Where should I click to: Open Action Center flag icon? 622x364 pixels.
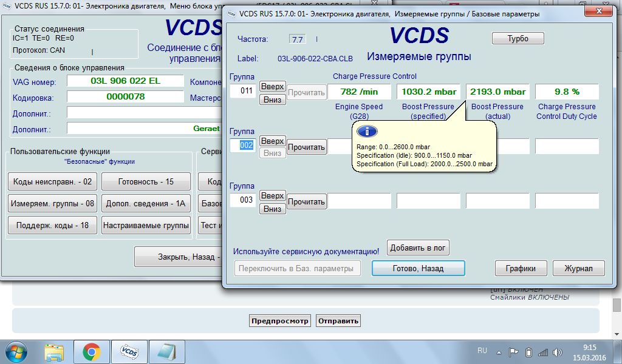tap(514, 352)
